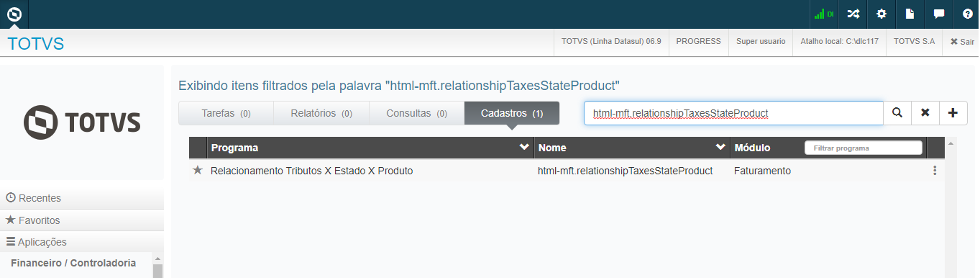Switch to the Relatórios tab
This screenshot has width=980, height=278.
coord(321,113)
